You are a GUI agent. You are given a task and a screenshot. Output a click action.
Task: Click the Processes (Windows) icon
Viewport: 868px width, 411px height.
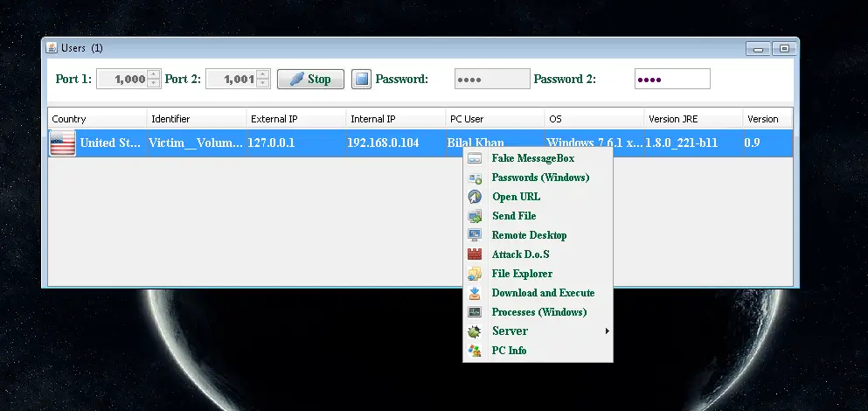475,312
